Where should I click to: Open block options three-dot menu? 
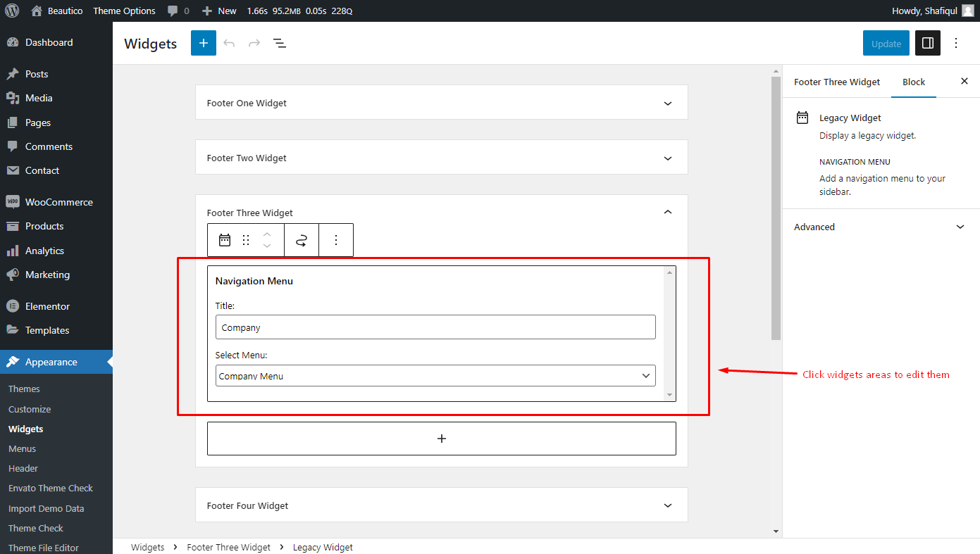pos(336,240)
